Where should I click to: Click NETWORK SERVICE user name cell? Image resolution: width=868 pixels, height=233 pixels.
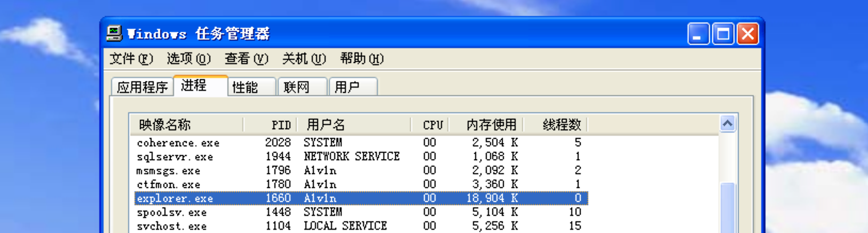coord(352,157)
